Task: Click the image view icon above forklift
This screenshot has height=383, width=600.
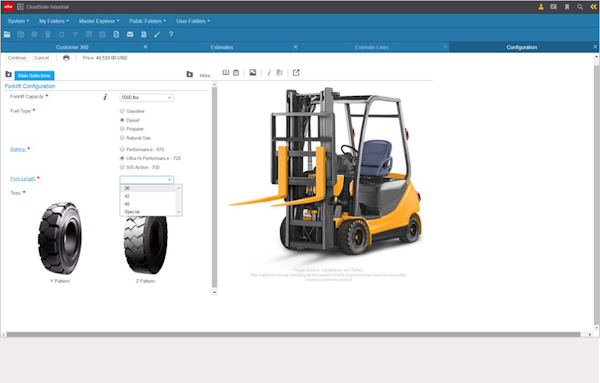Action: pos(253,72)
